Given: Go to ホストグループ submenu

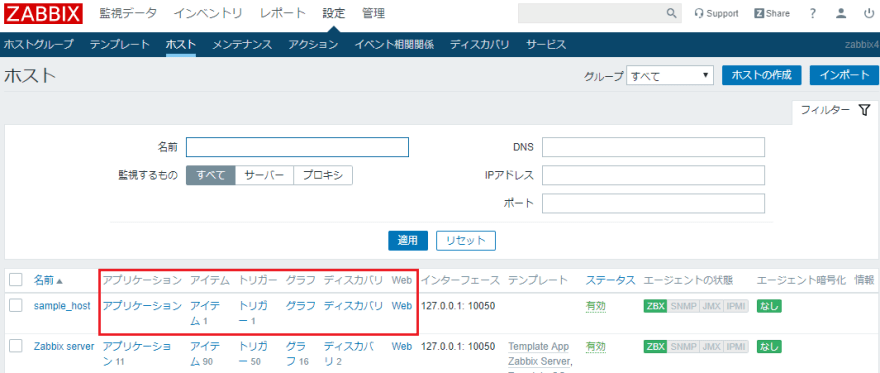Looking at the screenshot, I should pyautogui.click(x=39, y=45).
